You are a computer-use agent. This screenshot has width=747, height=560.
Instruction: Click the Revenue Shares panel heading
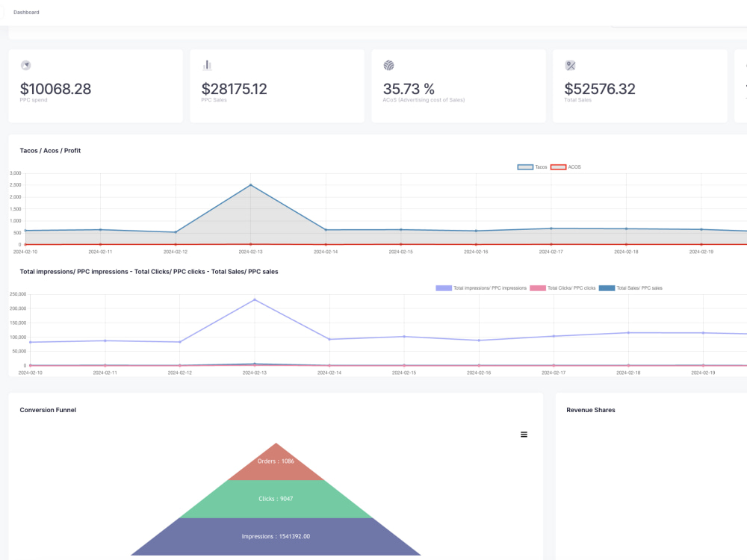pyautogui.click(x=590, y=409)
